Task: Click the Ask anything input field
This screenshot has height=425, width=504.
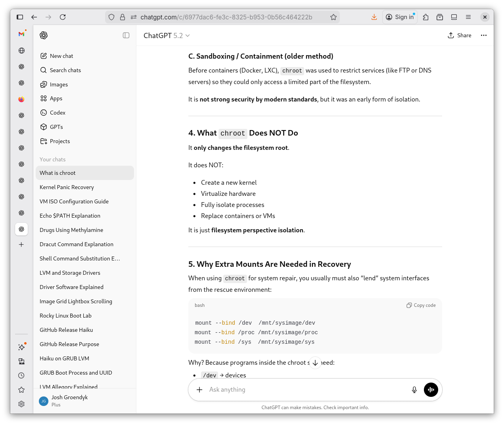Action: tap(305, 390)
